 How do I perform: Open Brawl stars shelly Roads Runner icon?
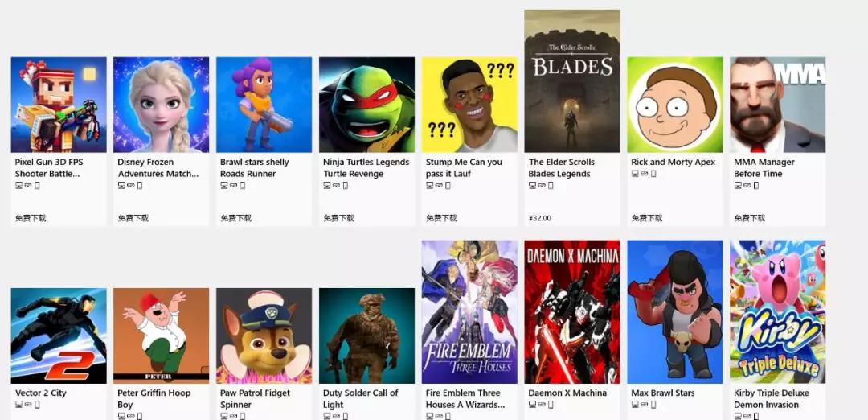pyautogui.click(x=264, y=105)
